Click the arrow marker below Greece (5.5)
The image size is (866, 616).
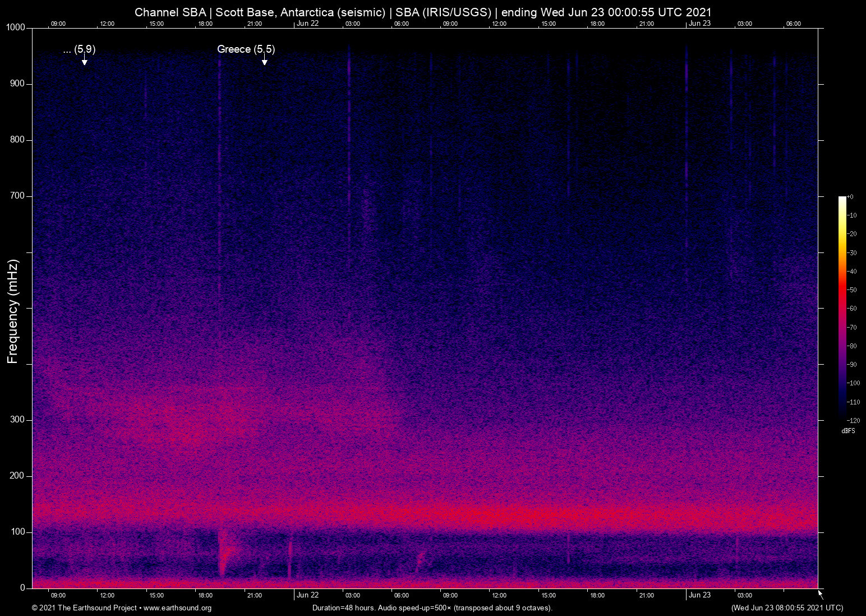coord(264,61)
